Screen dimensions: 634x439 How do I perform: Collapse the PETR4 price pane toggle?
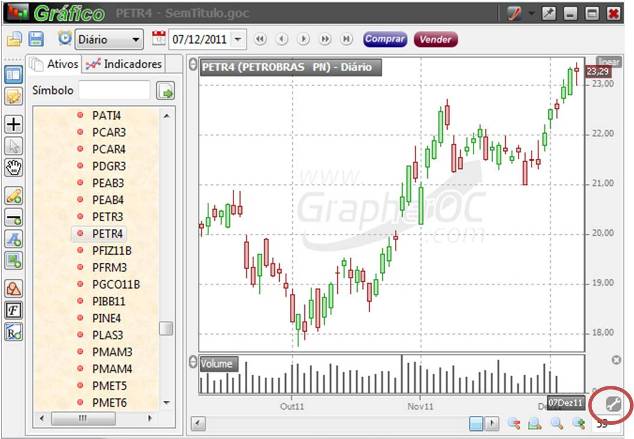pyautogui.click(x=193, y=65)
